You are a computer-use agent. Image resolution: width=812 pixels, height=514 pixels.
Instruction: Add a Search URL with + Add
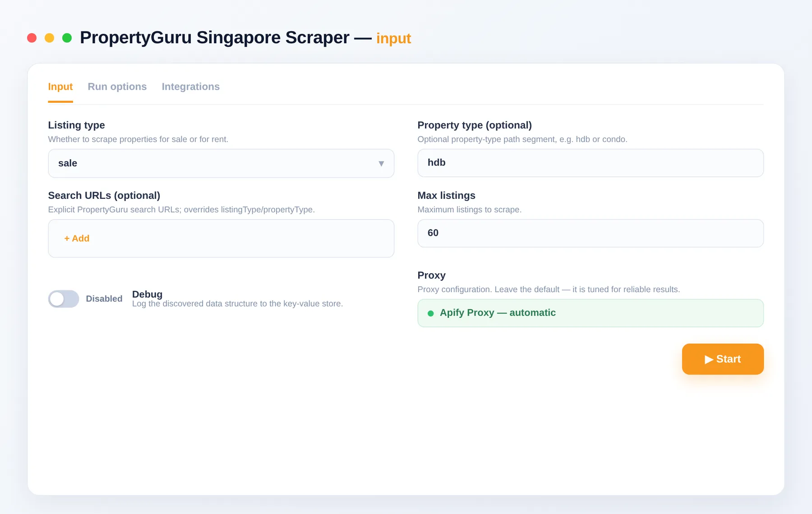(x=77, y=239)
